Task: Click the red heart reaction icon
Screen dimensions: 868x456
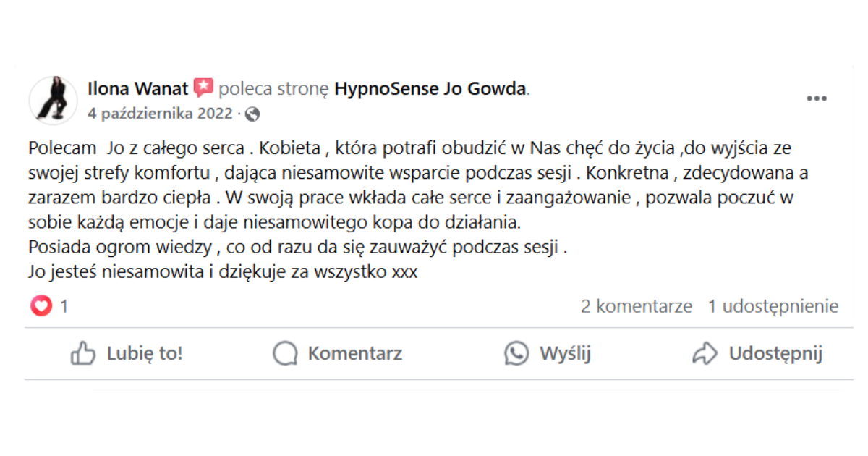Action: [41, 306]
